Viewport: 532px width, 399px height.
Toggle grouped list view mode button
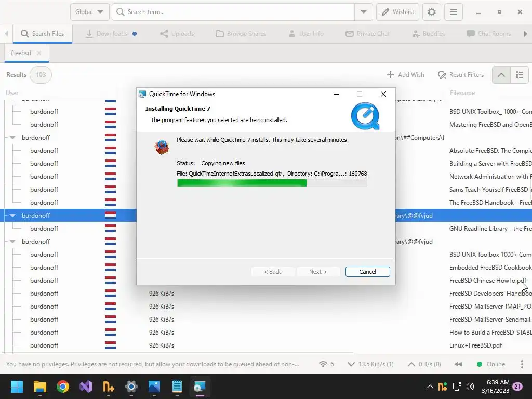520,75
